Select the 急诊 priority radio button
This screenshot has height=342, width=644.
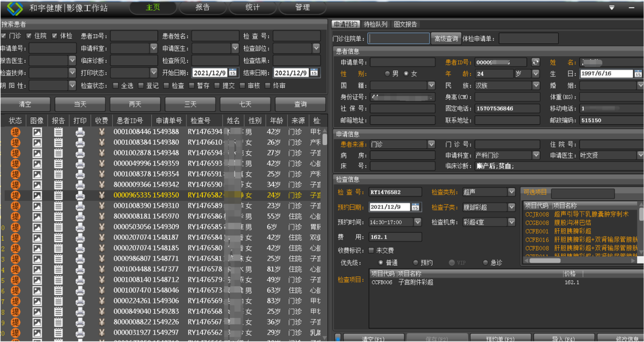pyautogui.click(x=486, y=262)
